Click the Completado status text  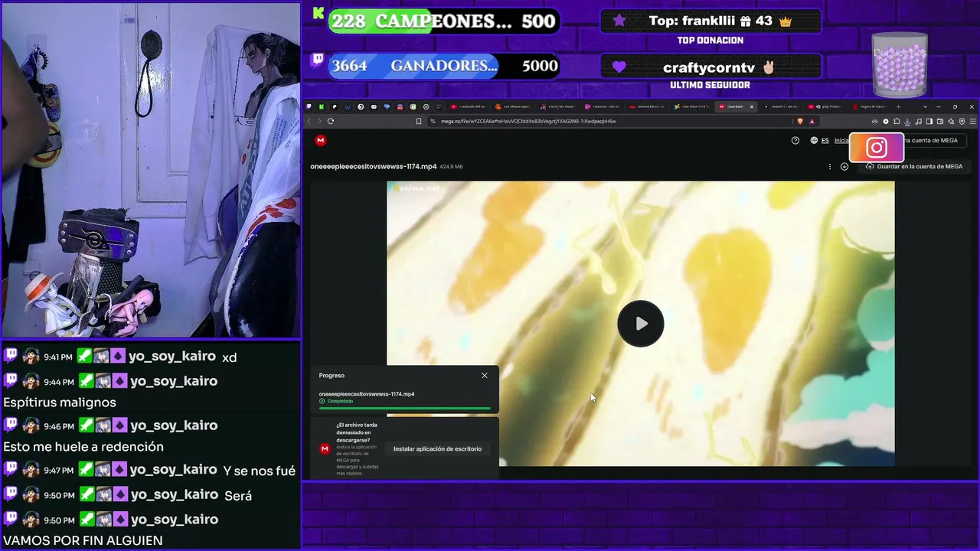coord(340,401)
